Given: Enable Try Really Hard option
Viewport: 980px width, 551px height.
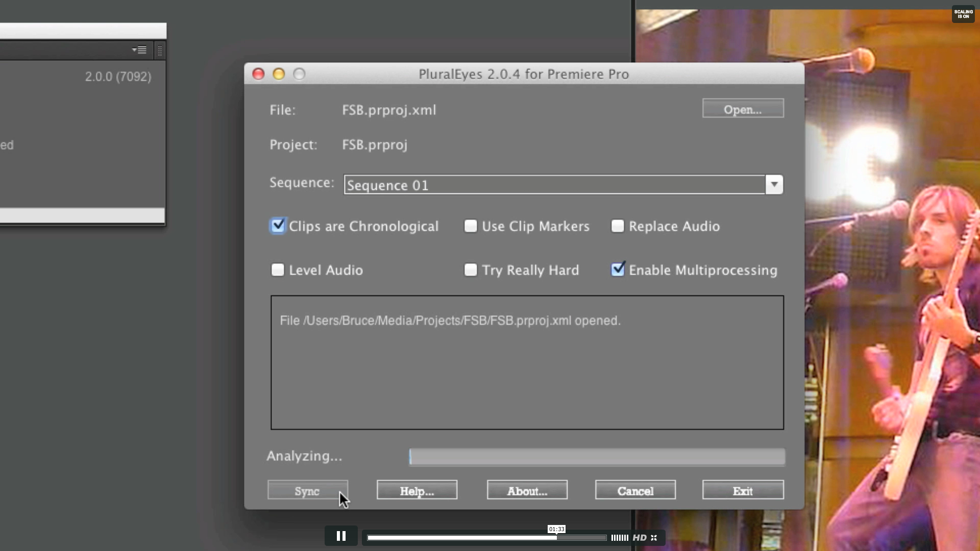Looking at the screenshot, I should (471, 270).
